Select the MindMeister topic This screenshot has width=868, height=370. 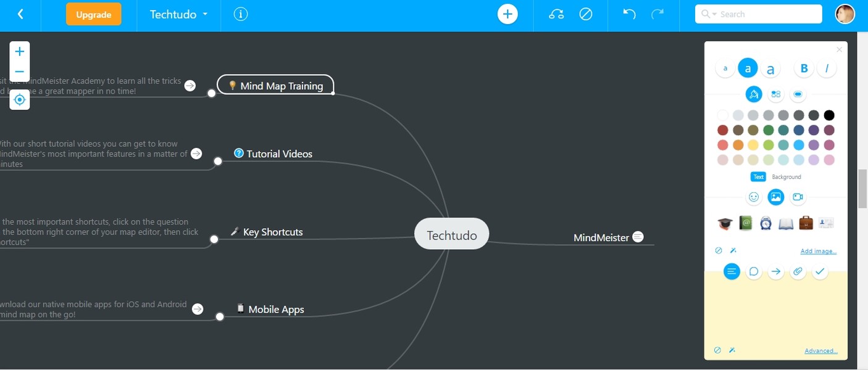601,237
